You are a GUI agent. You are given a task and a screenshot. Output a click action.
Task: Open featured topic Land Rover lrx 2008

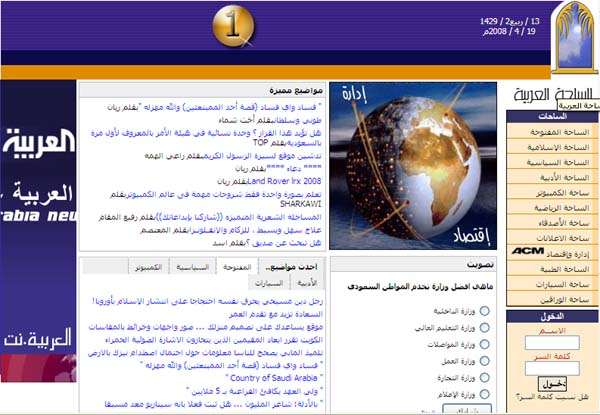pos(284,181)
